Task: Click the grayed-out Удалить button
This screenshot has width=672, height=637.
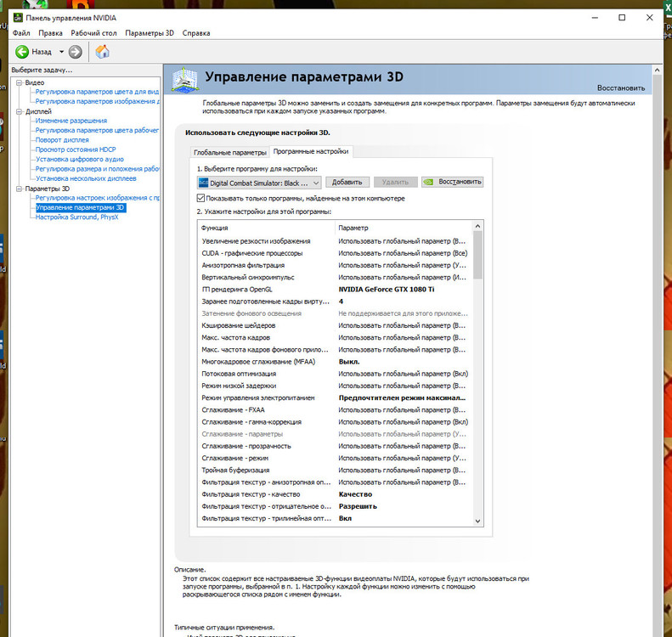Action: click(395, 182)
